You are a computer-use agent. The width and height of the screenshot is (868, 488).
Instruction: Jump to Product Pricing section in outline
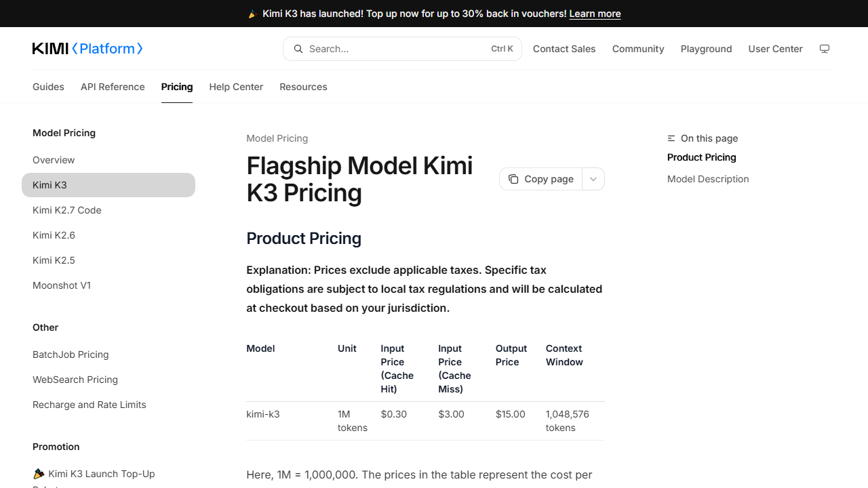701,157
